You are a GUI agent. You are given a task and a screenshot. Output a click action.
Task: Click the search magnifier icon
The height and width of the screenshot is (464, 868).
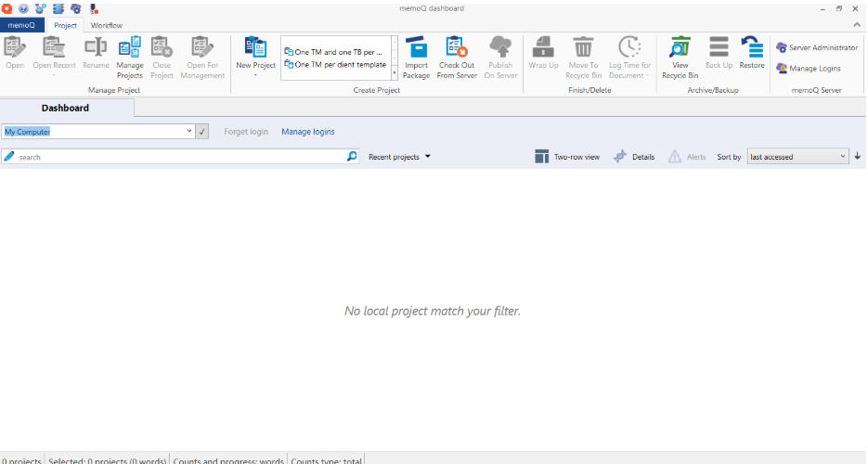(x=352, y=157)
